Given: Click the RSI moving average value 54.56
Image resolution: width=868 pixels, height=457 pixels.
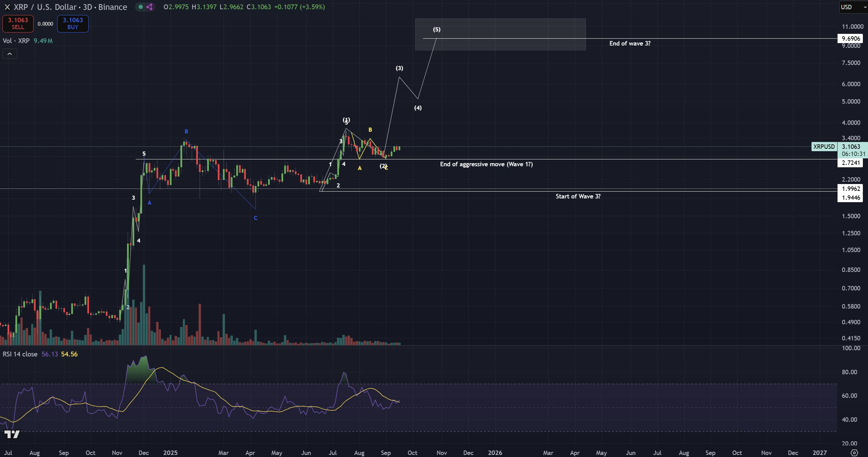Looking at the screenshot, I should click(x=69, y=354).
